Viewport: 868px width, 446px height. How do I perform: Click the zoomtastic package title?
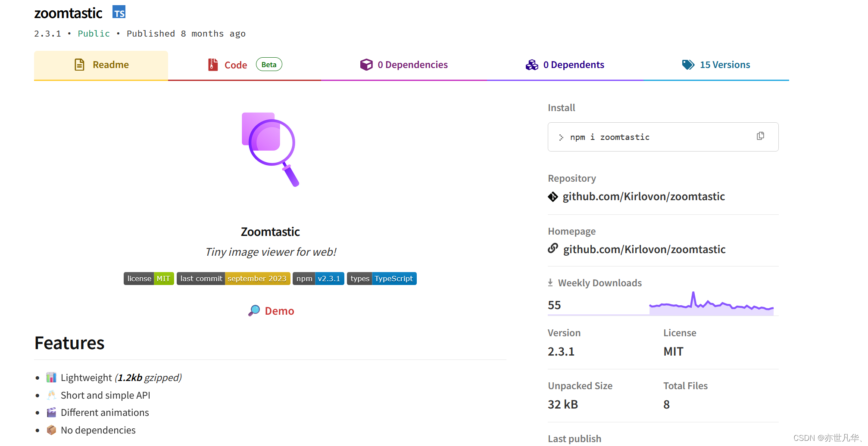coord(68,13)
